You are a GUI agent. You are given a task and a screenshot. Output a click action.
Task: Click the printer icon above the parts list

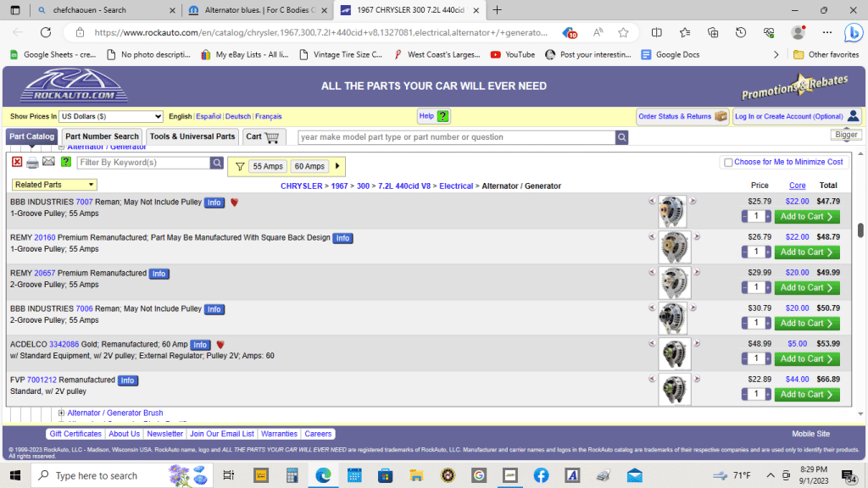point(32,163)
